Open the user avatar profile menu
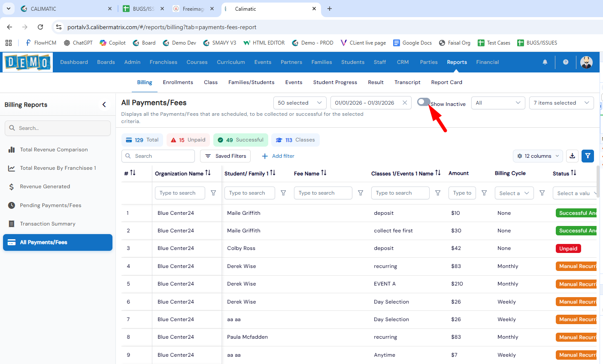 586,62
